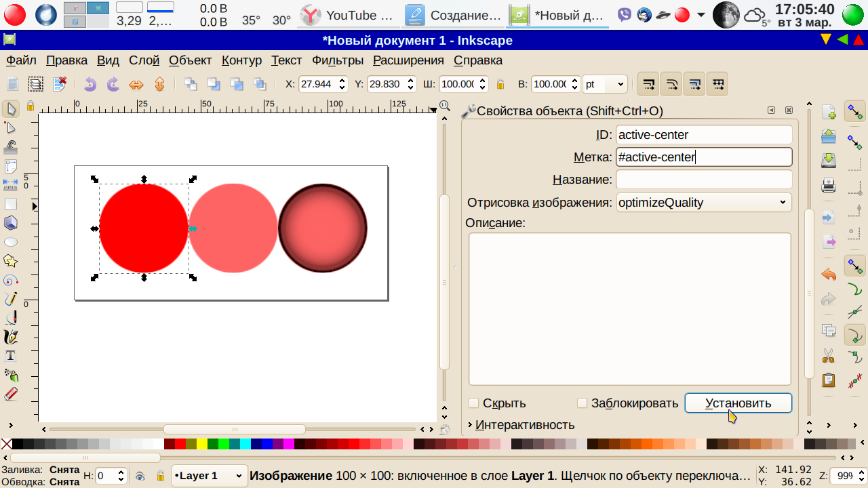Viewport: 868px width, 488px height.
Task: Open the Отрисовка изображения dropdown
Action: click(703, 203)
